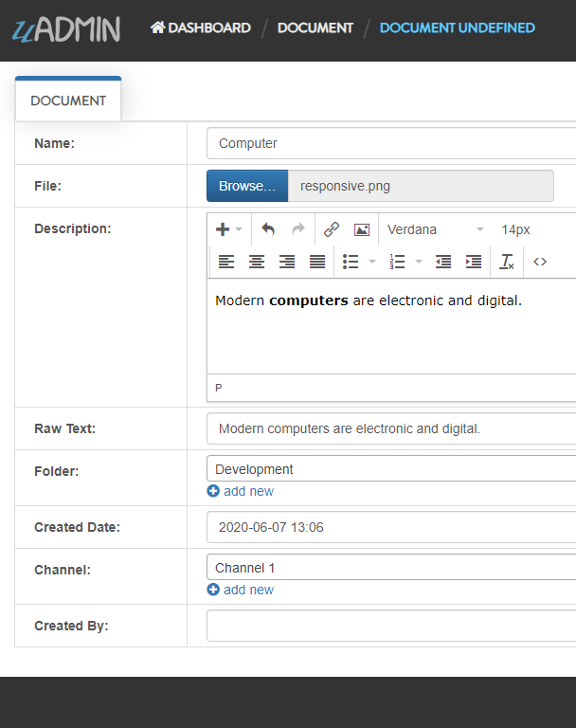Open the Channel select showing Channel 1
This screenshot has width=576, height=728.
(391, 567)
